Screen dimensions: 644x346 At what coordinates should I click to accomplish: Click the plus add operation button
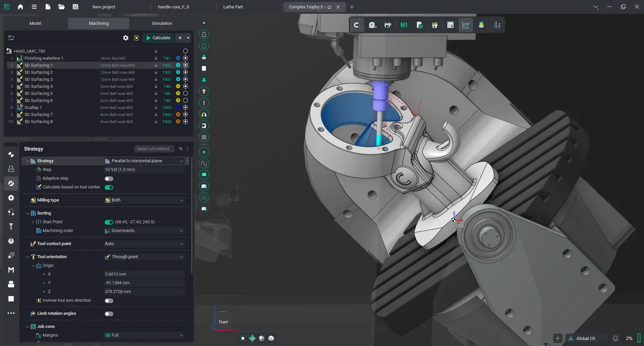click(180, 38)
